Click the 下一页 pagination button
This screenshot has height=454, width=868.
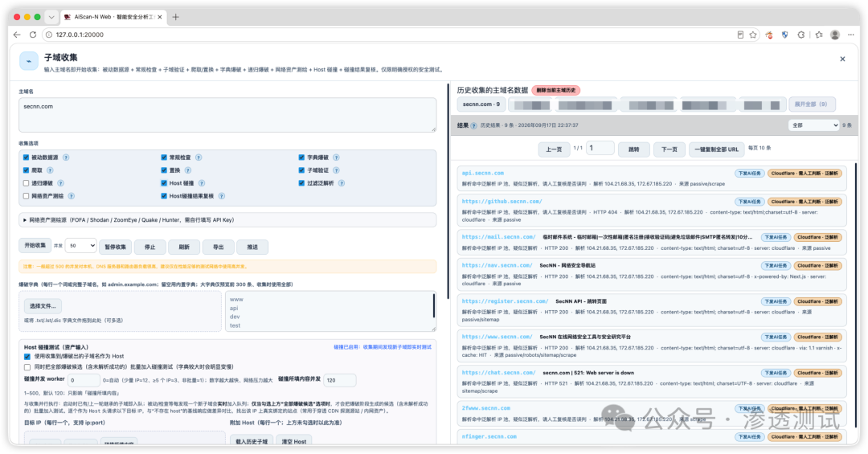(x=669, y=149)
